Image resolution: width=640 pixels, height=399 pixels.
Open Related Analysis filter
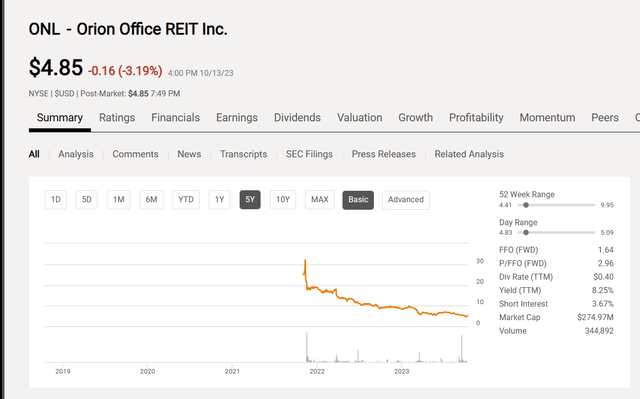click(469, 154)
